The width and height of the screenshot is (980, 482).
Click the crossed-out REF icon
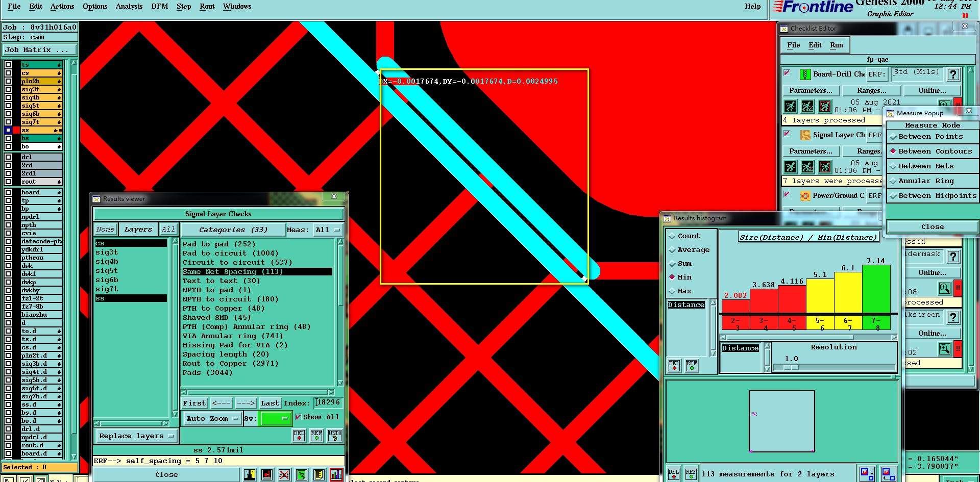[x=284, y=475]
